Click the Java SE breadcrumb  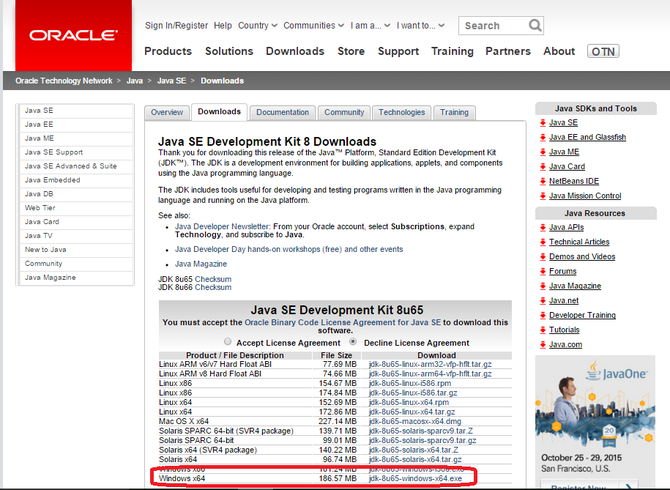click(x=171, y=81)
